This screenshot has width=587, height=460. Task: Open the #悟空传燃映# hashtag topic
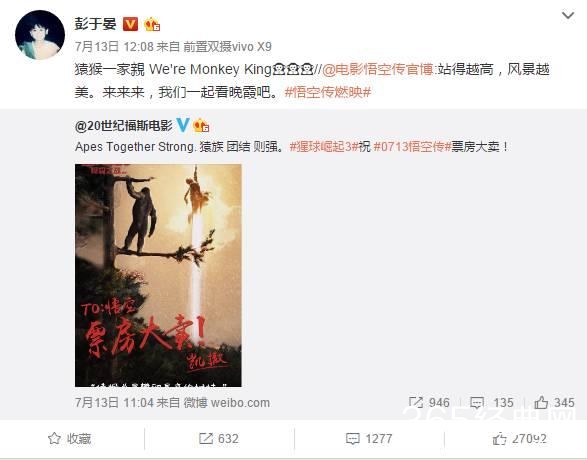[328, 92]
